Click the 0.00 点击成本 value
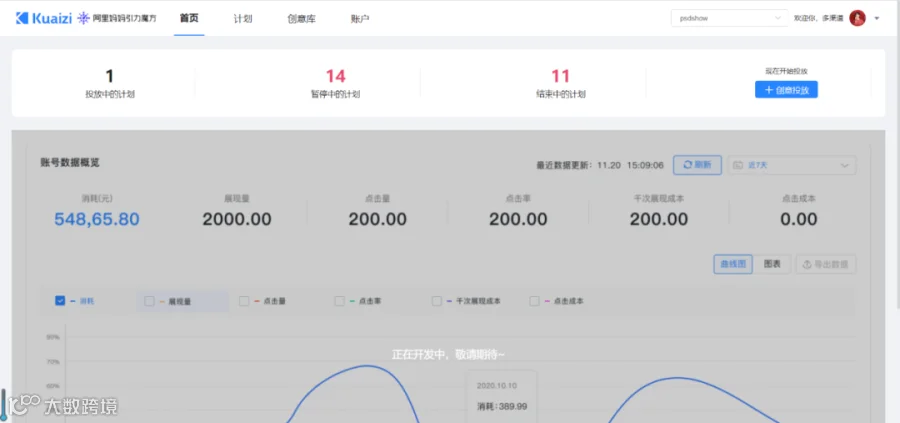This screenshot has width=900, height=423. 798,219
